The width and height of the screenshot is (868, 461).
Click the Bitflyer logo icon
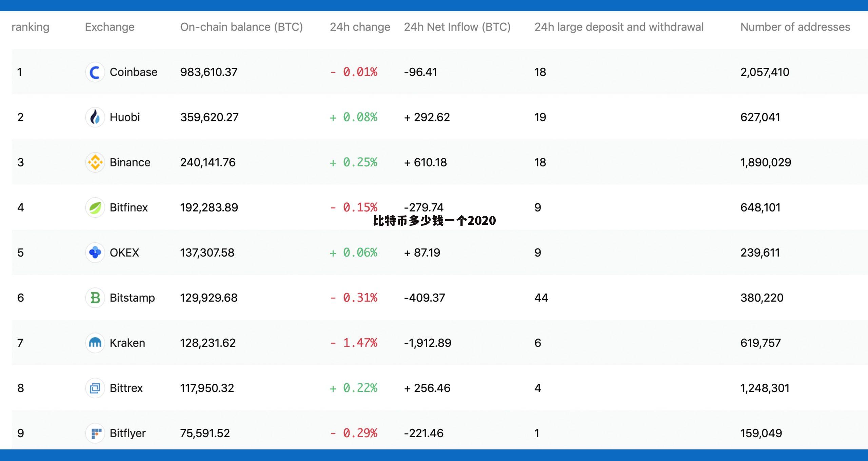95,433
